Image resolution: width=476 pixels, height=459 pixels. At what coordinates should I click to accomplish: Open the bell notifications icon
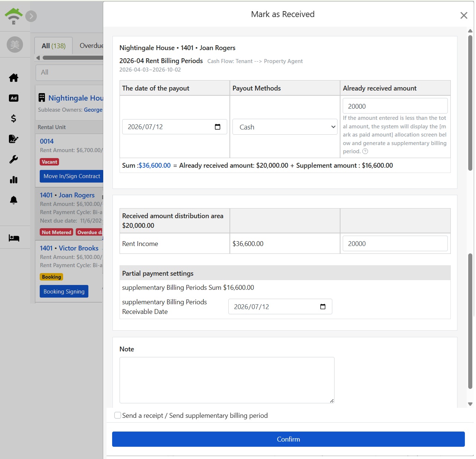click(14, 200)
